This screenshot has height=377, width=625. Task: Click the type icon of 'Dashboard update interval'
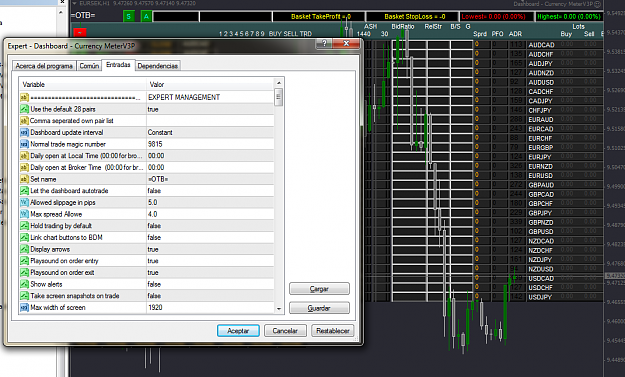point(24,132)
